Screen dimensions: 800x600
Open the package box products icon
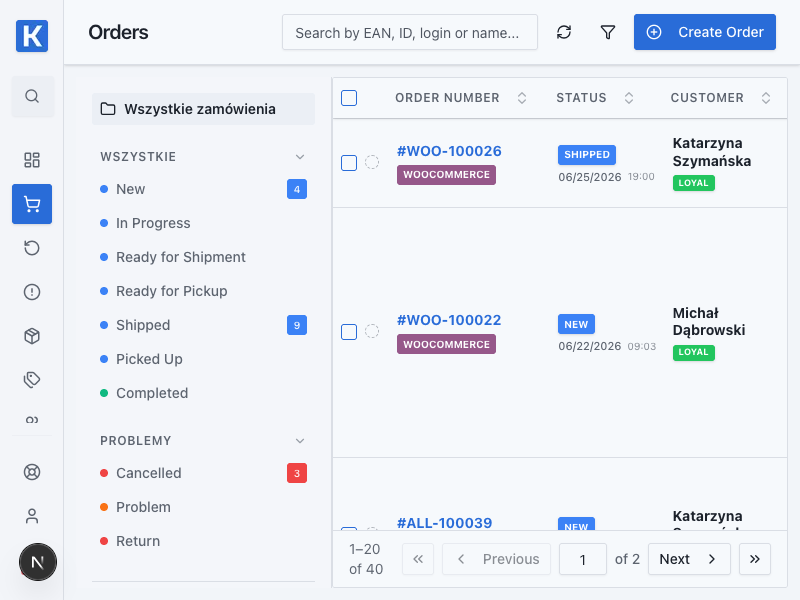coord(32,336)
